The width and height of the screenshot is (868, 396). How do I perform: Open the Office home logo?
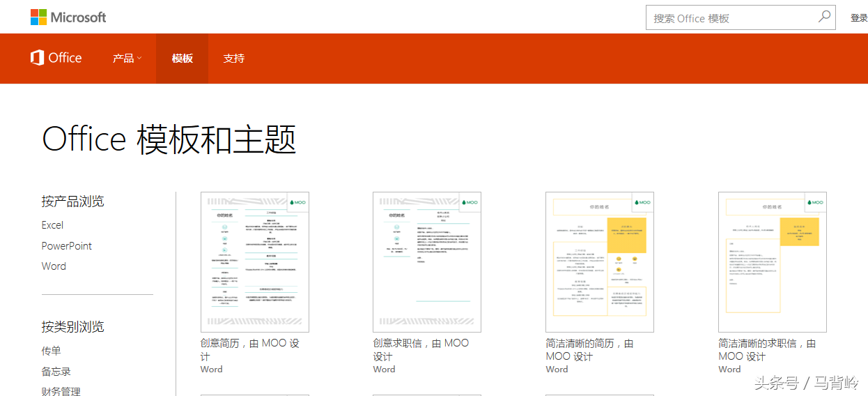(56, 58)
